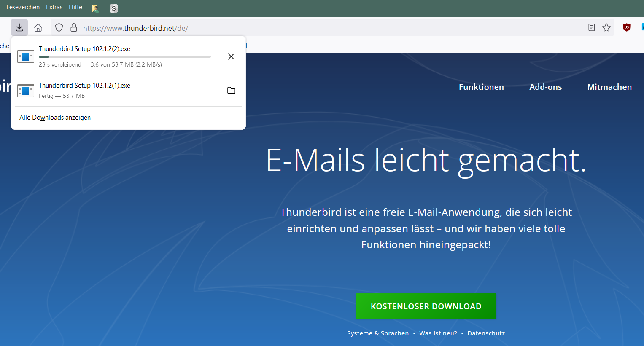Select Alle Downloads anzeigen
Viewport: 644px width, 346px height.
pyautogui.click(x=55, y=118)
